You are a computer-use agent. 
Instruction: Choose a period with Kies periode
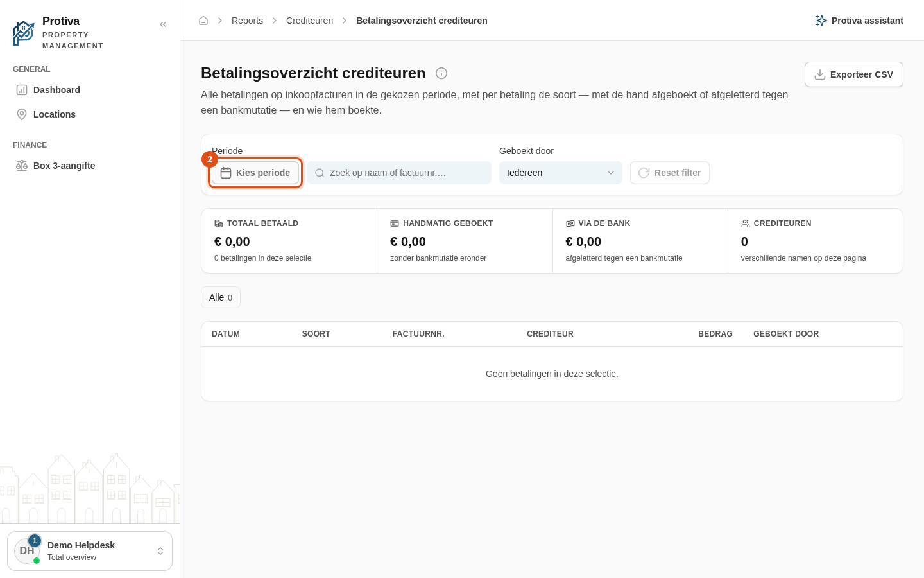point(255,173)
